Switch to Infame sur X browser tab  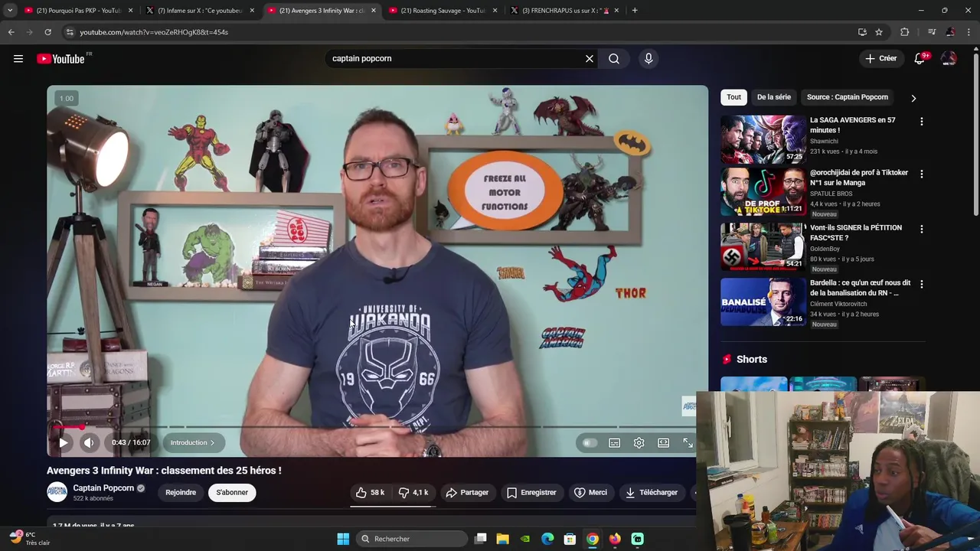[x=201, y=11]
